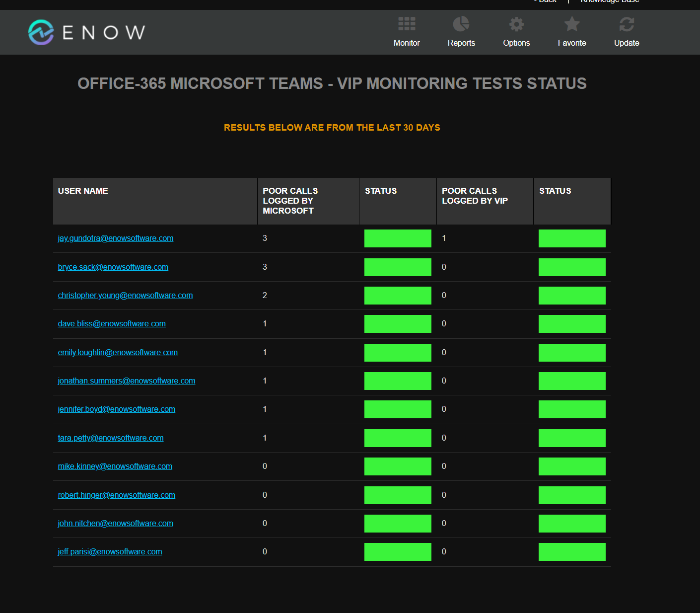Click jay.gundotra's green Microsoft status bar

397,238
